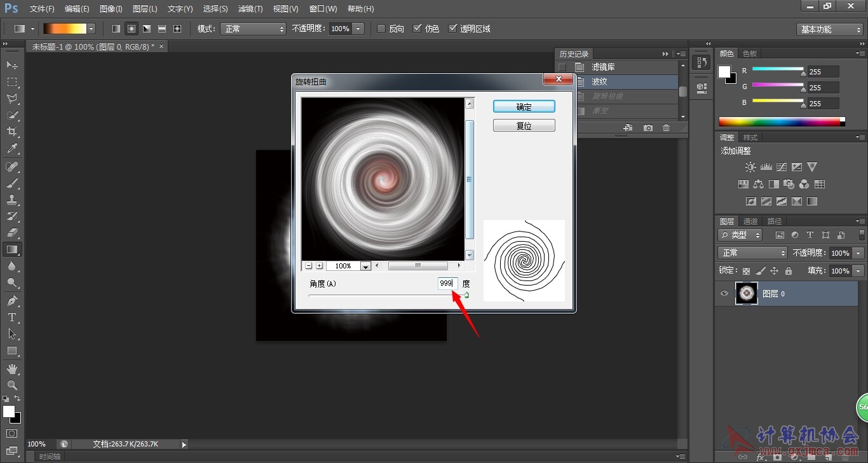Viewport: 868px width, 463px height.
Task: Open the 模式 blend mode dropdown
Action: [253, 29]
